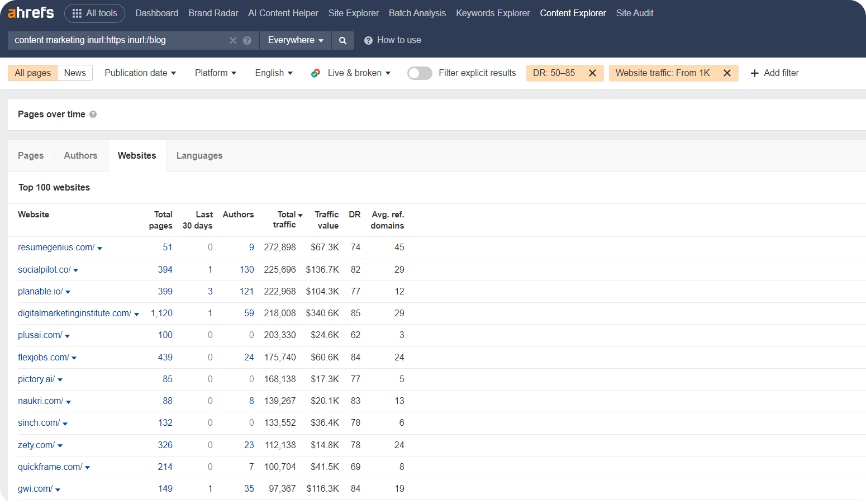Open the All tools grid menu
The image size is (866, 504).
point(94,13)
